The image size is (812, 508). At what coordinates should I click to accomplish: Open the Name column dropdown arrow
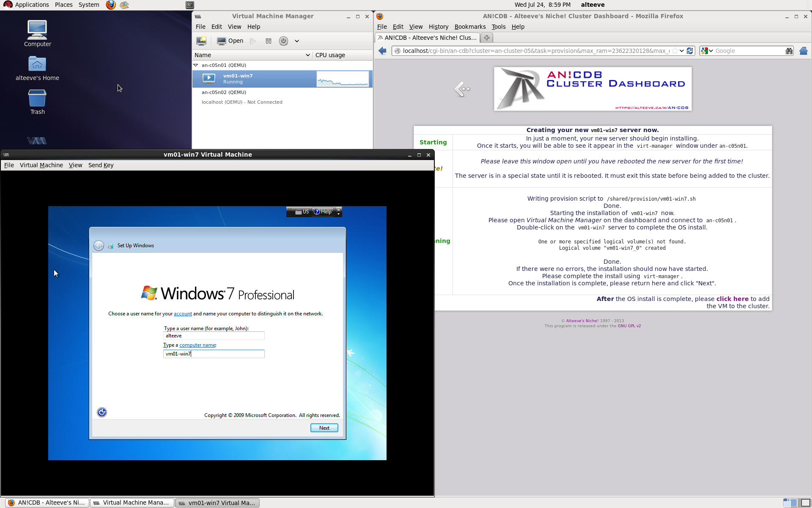307,55
